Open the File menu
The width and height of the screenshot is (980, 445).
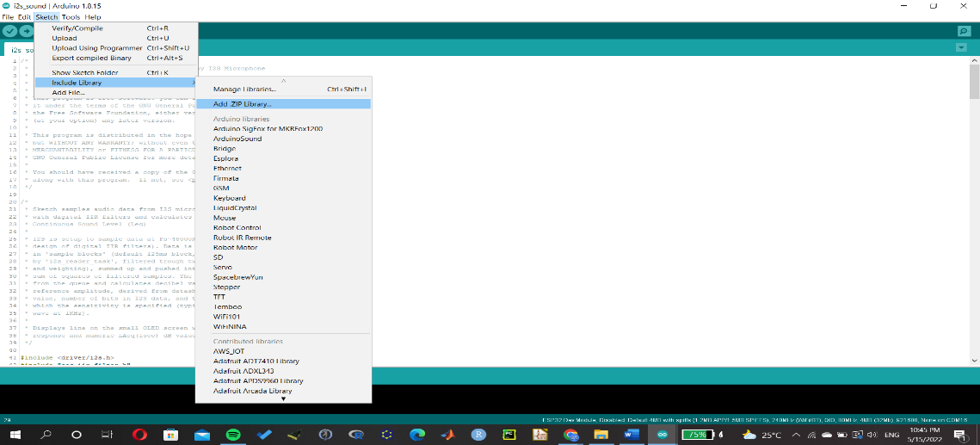[x=8, y=17]
